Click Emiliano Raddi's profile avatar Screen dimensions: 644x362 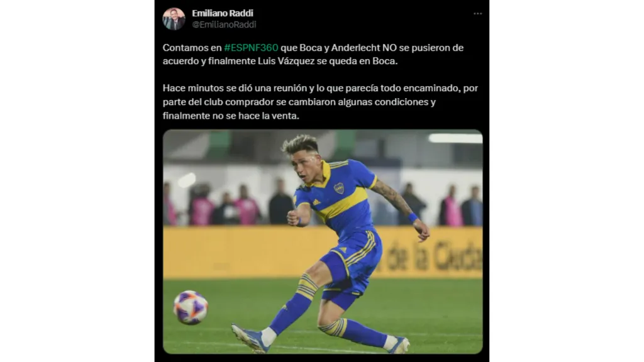(174, 18)
